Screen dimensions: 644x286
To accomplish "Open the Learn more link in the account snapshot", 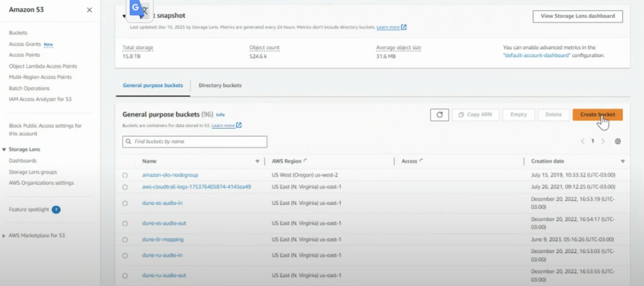I will [x=392, y=27].
